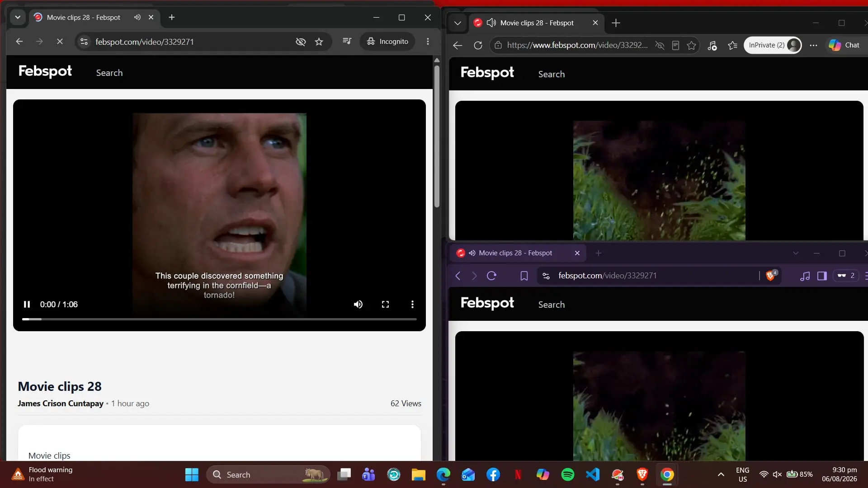The image size is (868, 488).
Task: Open the Windows Start menu
Action: pyautogui.click(x=192, y=474)
